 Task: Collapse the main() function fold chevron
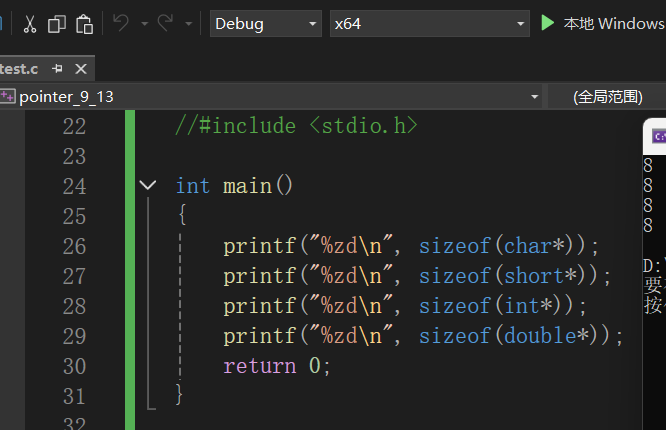(x=148, y=185)
